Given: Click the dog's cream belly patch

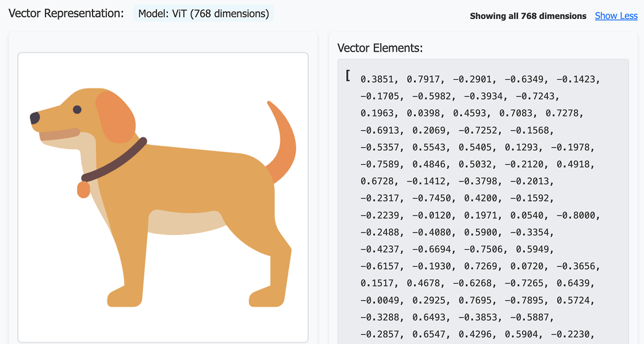Looking at the screenshot, I should pos(186,223).
